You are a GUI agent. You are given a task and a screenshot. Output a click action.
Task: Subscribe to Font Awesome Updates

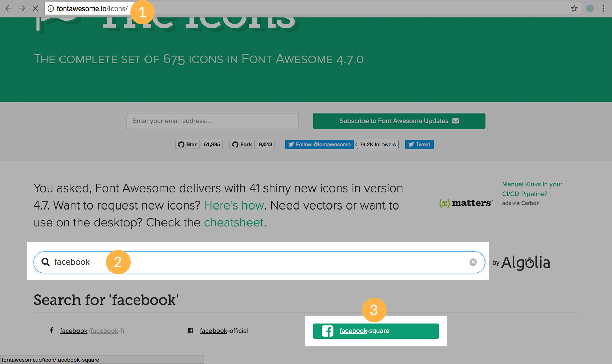399,121
